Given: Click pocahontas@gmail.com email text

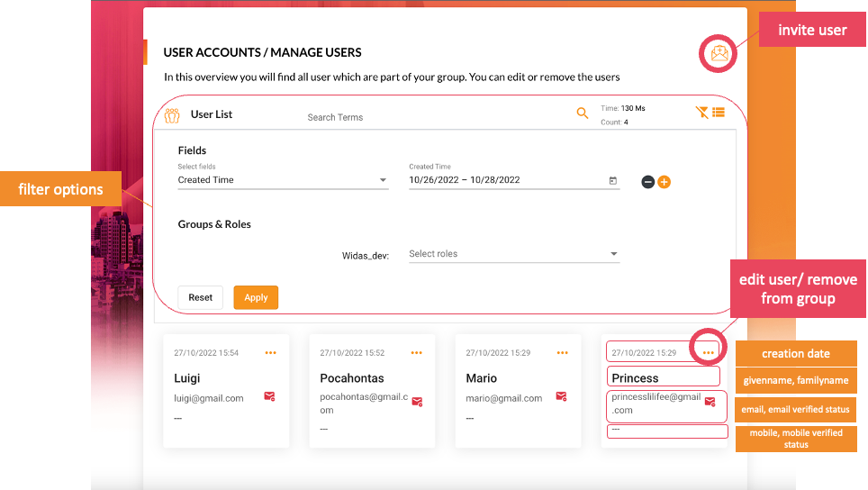Looking at the screenshot, I should (364, 404).
